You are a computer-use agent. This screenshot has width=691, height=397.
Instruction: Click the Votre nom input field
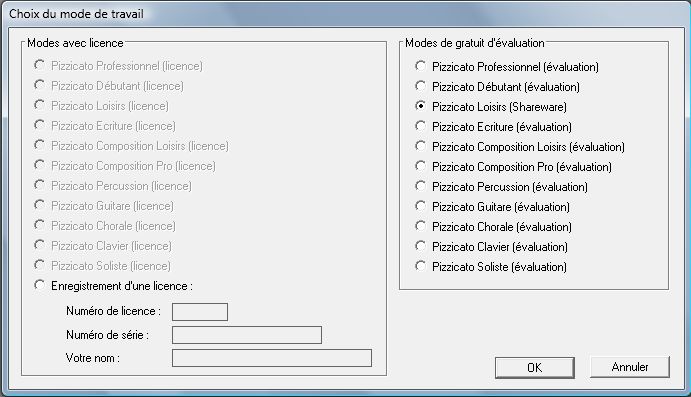272,358
